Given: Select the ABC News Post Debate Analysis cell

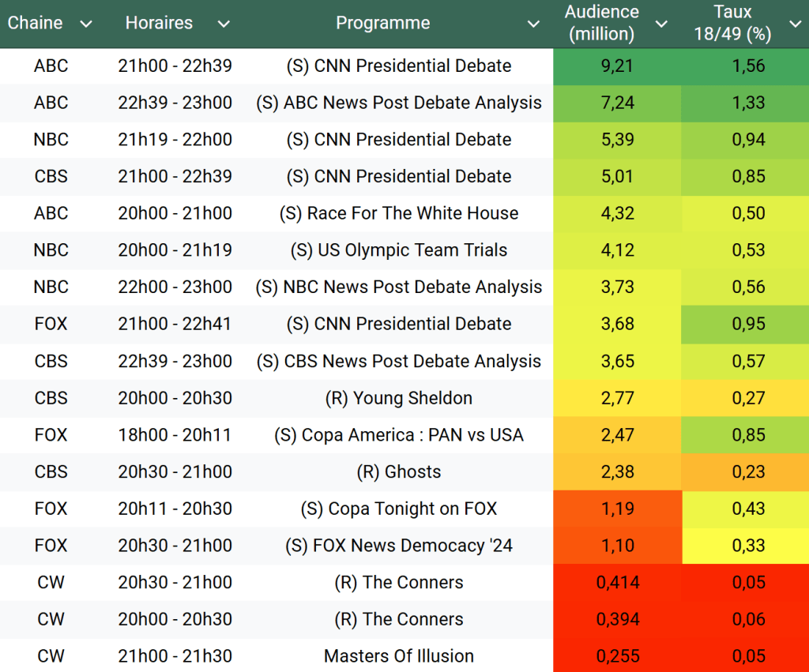Looking at the screenshot, I should click(x=398, y=103).
